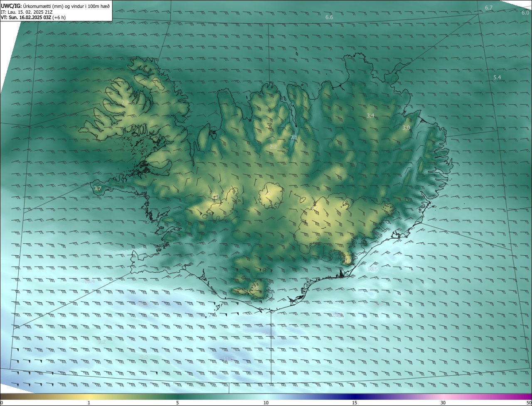Click the 10.5 value label
Image resolution: width=532 pixels, height=406 pixels.
(x=373, y=269)
